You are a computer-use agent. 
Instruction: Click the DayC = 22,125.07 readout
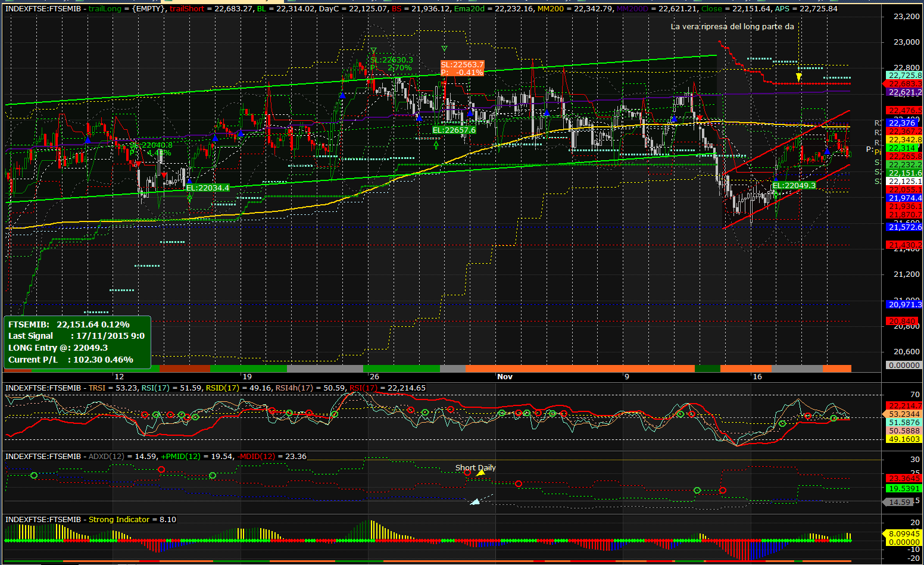coord(352,9)
